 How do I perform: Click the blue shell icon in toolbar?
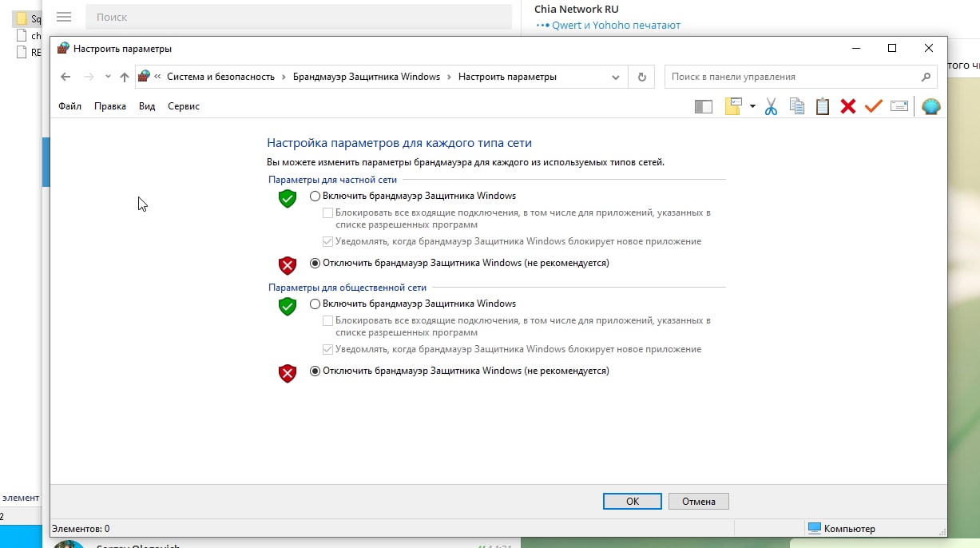click(931, 106)
